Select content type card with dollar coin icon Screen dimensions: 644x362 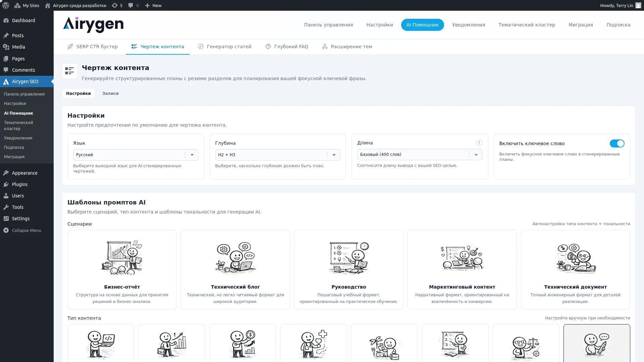[x=243, y=343]
